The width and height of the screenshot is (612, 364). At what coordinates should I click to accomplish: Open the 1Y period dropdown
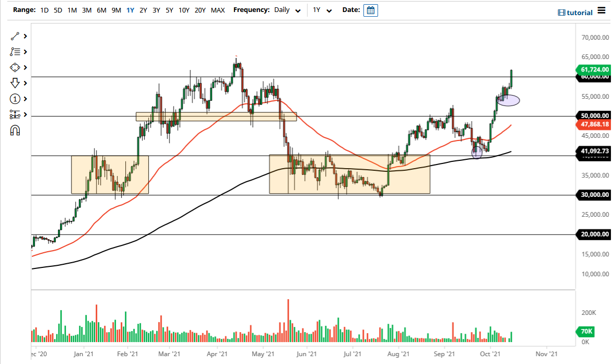[x=323, y=10]
